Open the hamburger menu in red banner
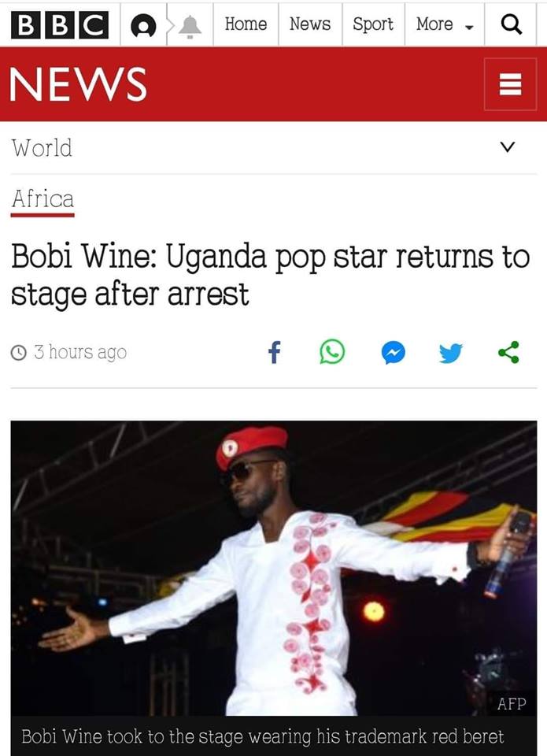Viewport: 547px width, 756px height. pos(510,84)
